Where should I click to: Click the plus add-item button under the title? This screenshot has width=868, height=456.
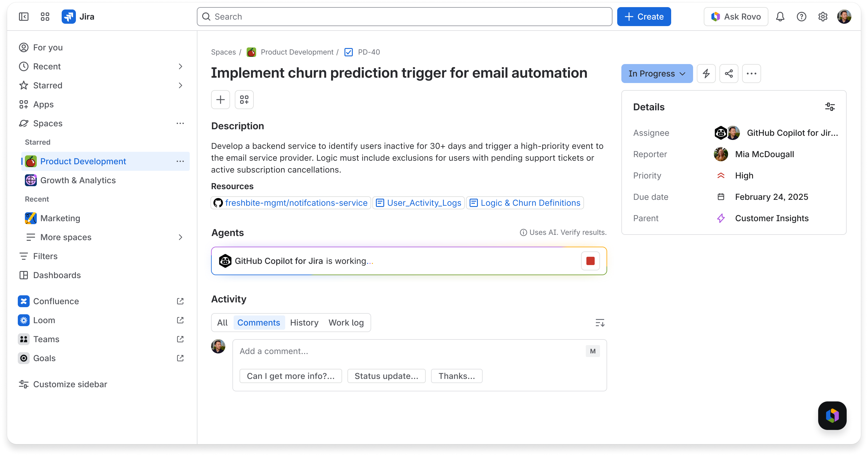pos(220,100)
